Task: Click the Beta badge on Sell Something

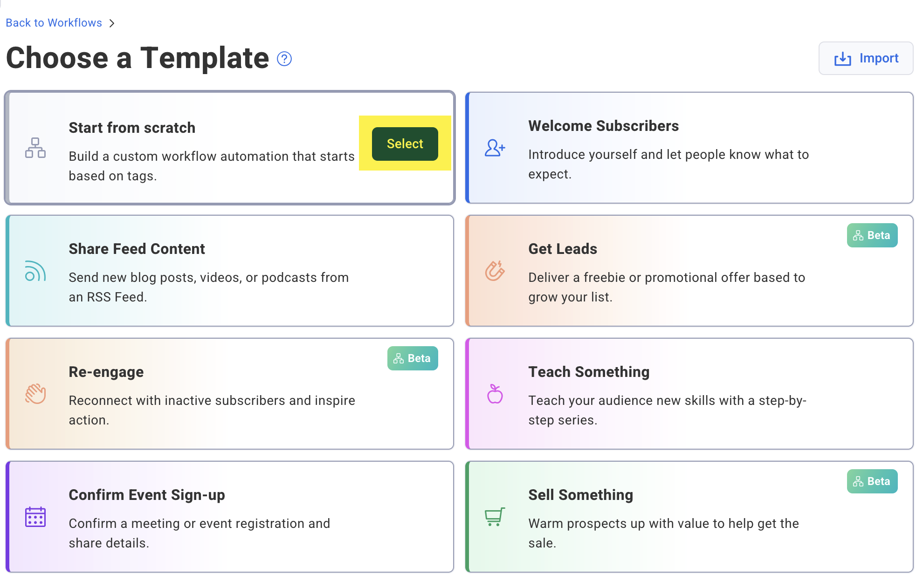Action: [872, 481]
